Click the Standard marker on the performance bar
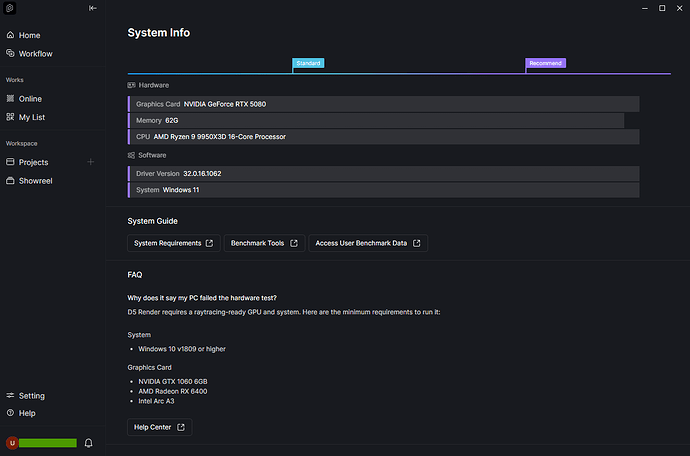This screenshot has width=690, height=456. [308, 63]
